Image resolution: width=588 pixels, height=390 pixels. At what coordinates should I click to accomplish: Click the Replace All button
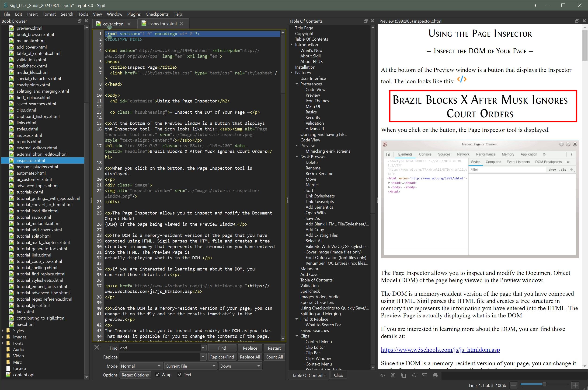pos(250,357)
